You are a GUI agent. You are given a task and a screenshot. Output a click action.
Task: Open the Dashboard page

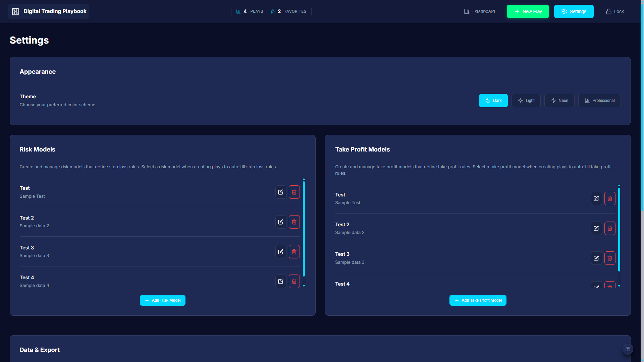479,11
